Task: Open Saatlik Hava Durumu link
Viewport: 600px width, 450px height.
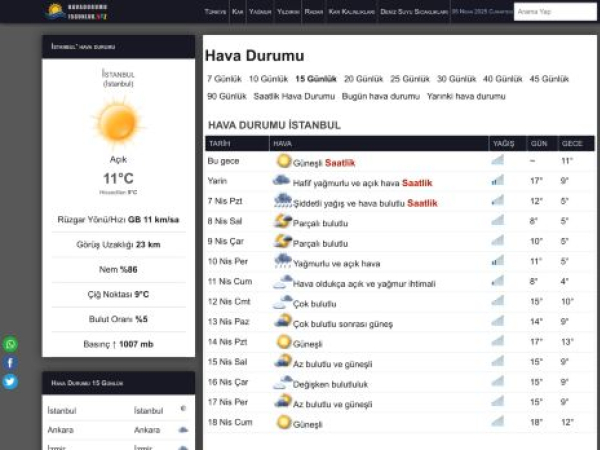Action: [294, 96]
